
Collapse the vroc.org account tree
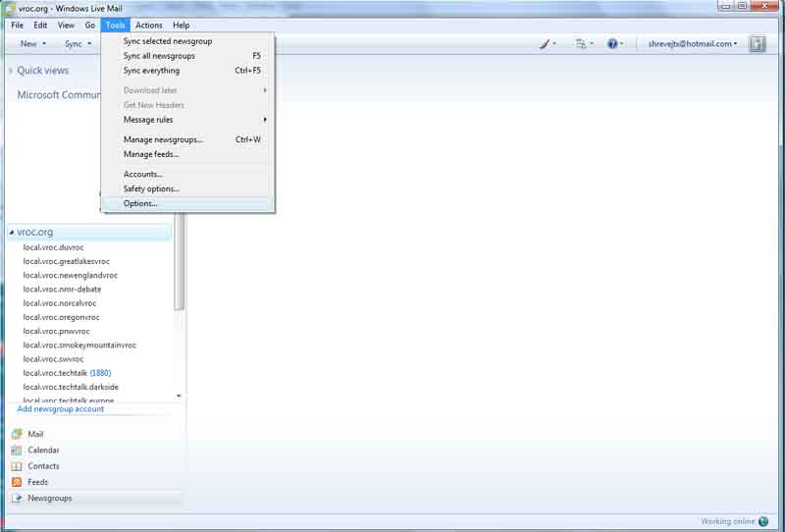point(11,232)
